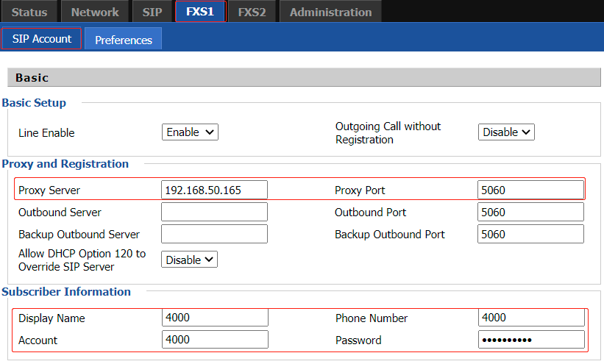
Task: Select the Phone Number field
Action: coord(530,318)
